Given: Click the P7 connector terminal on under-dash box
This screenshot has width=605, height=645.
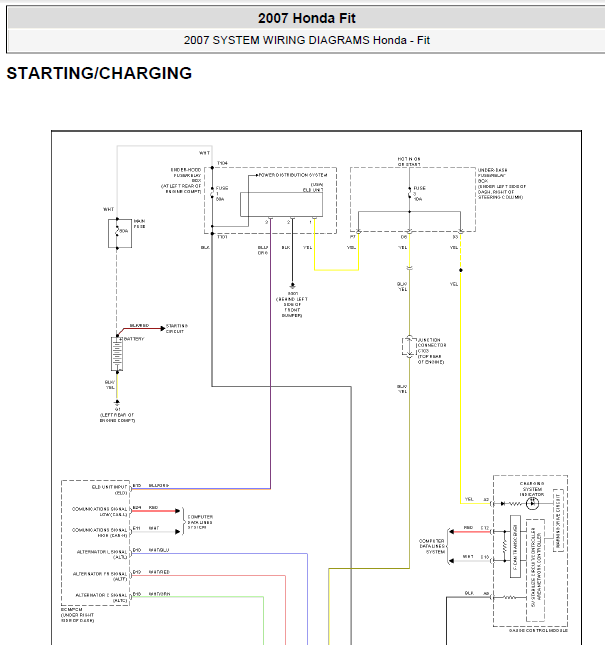Looking at the screenshot, I should click(359, 232).
